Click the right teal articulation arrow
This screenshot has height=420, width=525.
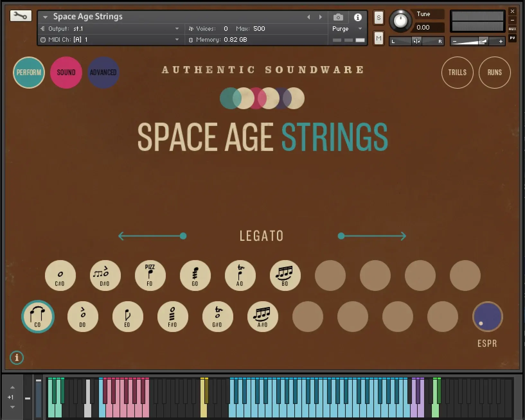(372, 236)
